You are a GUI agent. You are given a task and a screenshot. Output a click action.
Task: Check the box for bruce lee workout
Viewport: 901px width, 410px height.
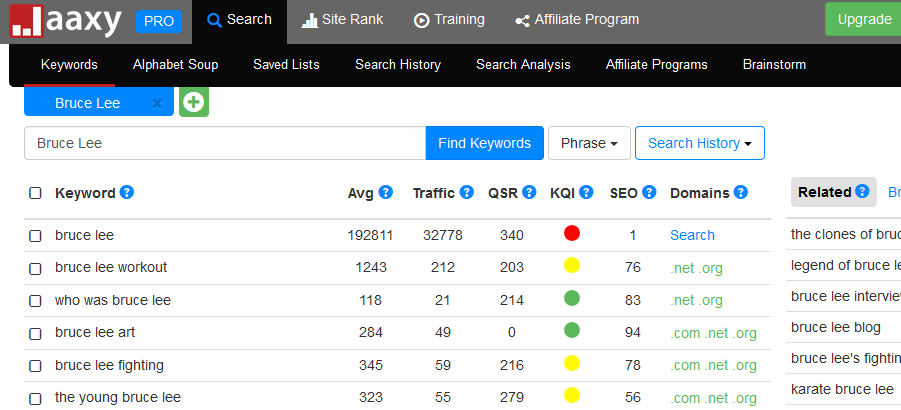tap(36, 268)
